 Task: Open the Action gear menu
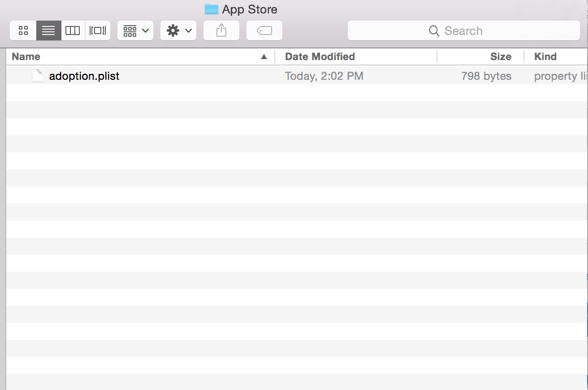pyautogui.click(x=178, y=31)
